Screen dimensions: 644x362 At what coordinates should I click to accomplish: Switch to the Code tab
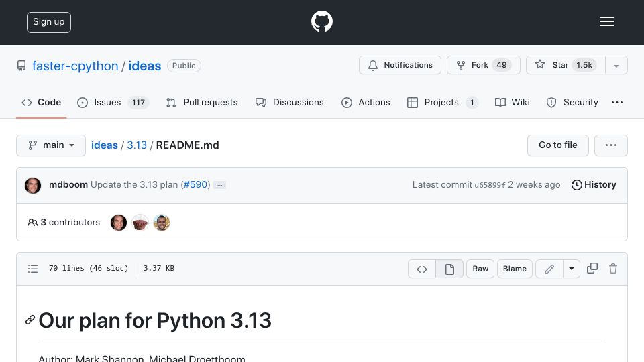coord(42,102)
